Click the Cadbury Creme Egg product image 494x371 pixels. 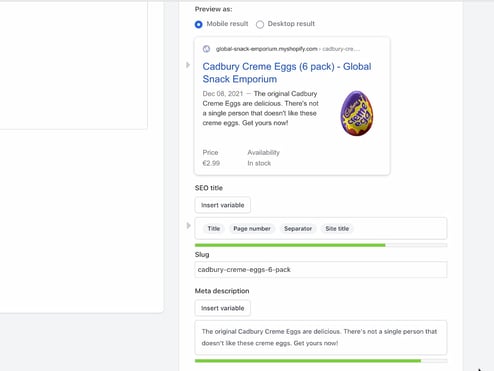(x=357, y=113)
